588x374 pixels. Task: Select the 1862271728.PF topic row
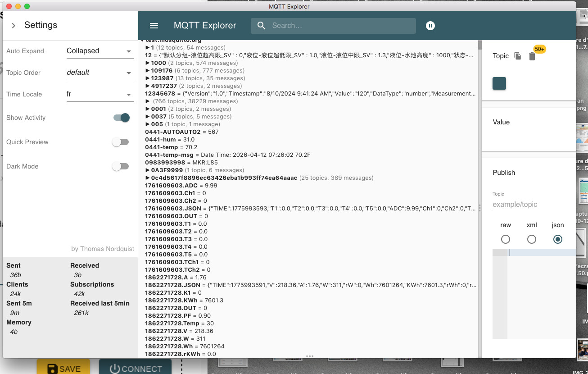178,316
